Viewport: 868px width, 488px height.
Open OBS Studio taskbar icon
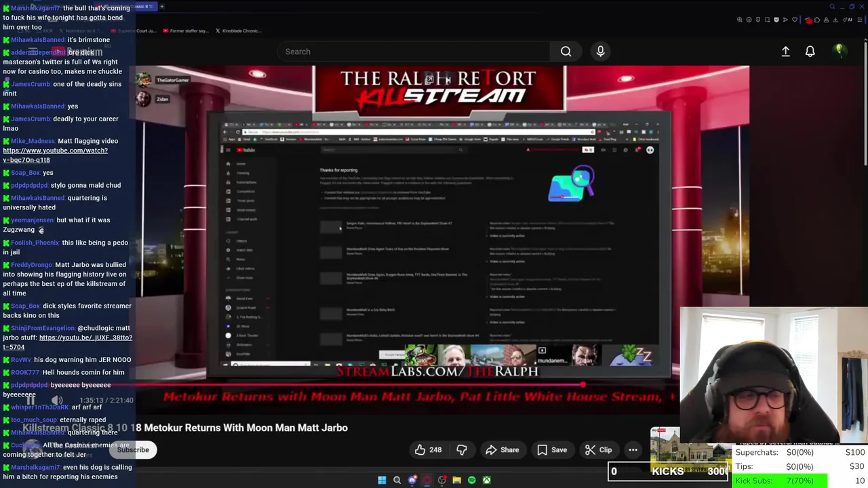(x=441, y=480)
